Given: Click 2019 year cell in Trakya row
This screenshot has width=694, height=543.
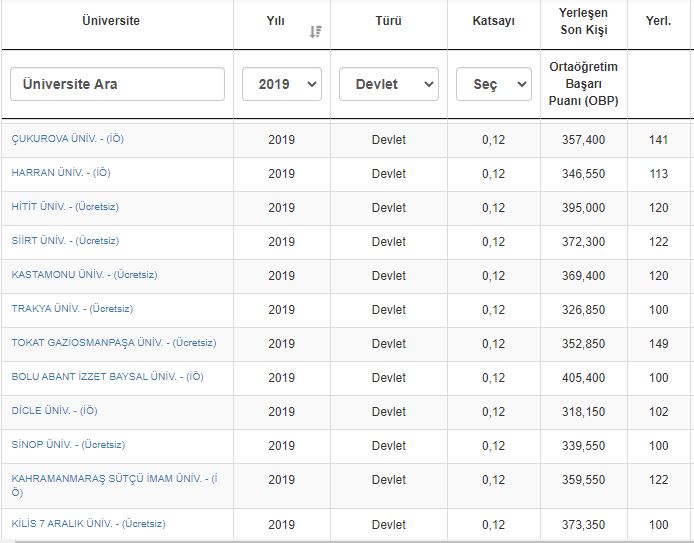Looking at the screenshot, I should 281,310.
